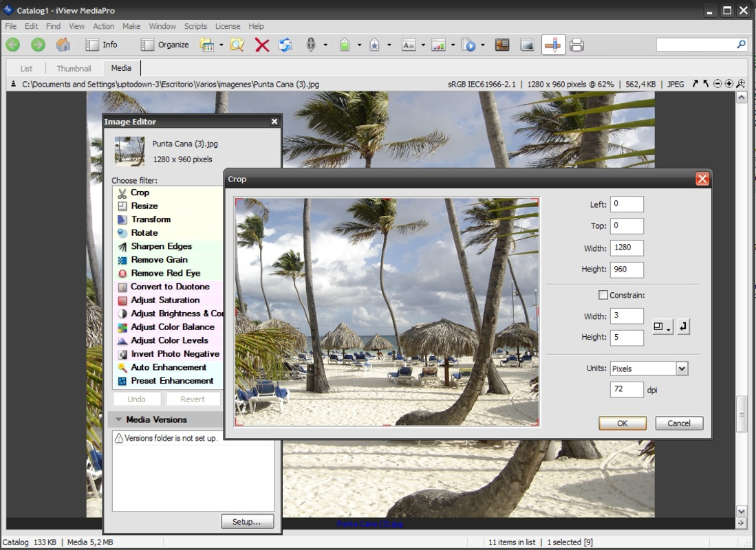Click the zoom in plus icon in info bar
The height and width of the screenshot is (550, 756).
(728, 84)
